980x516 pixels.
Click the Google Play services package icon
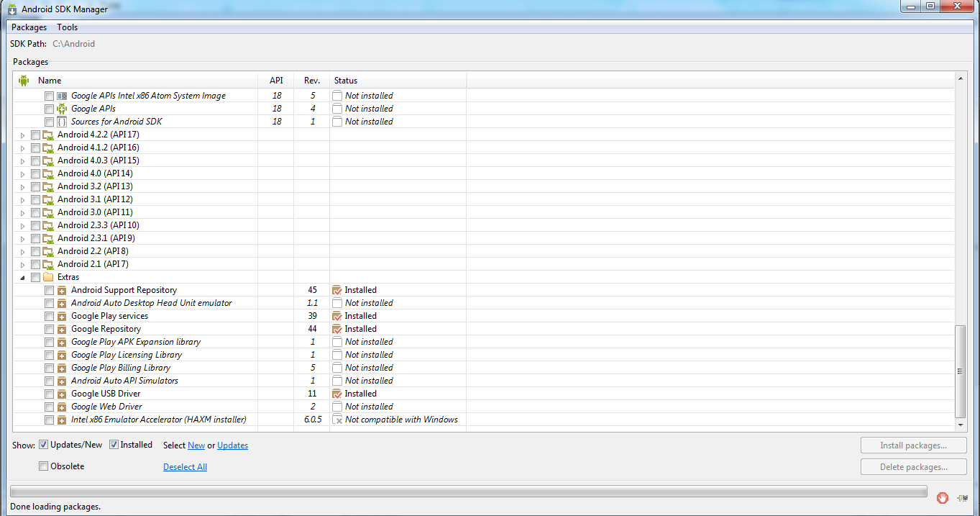click(x=62, y=316)
